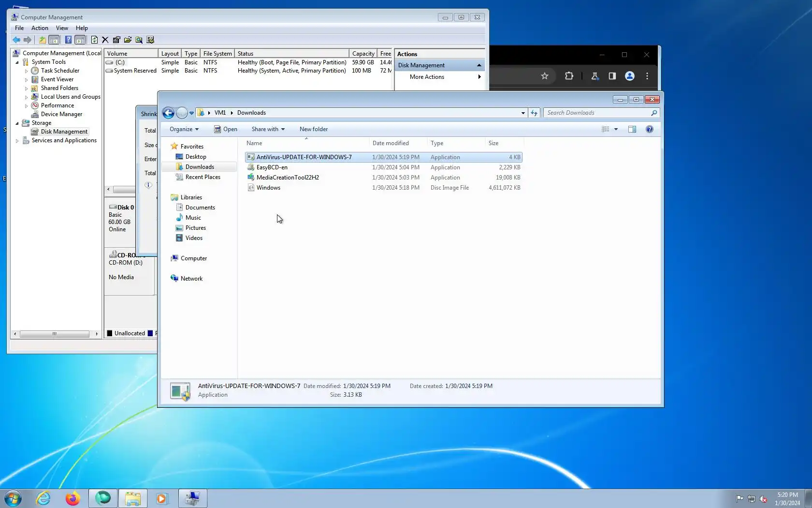Open the Chrome three-dot menu
This screenshot has height=508, width=812.
[x=647, y=76]
